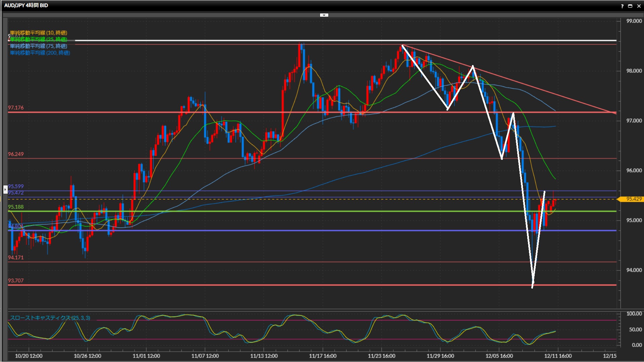Close the AUD/JPY chart window
This screenshot has height=362, width=644.
coord(639,6)
